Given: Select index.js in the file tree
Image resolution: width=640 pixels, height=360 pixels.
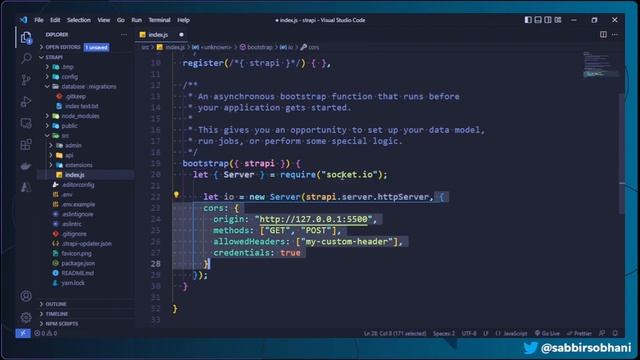Looking at the screenshot, I should tap(74, 175).
